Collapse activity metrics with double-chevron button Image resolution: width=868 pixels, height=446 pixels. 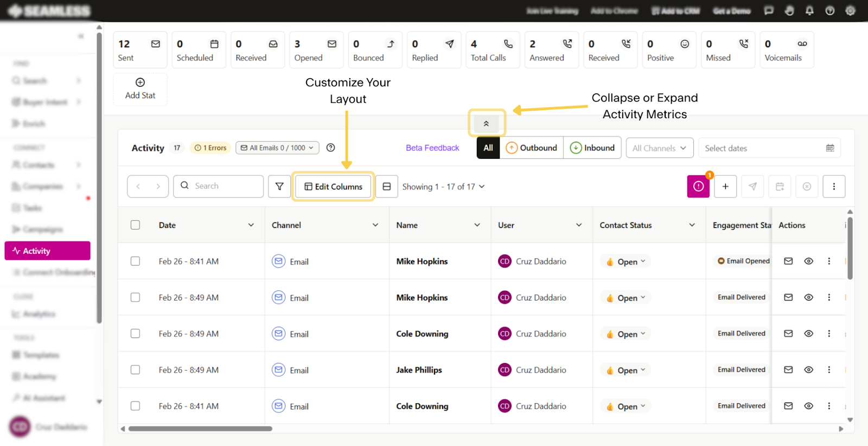point(487,124)
